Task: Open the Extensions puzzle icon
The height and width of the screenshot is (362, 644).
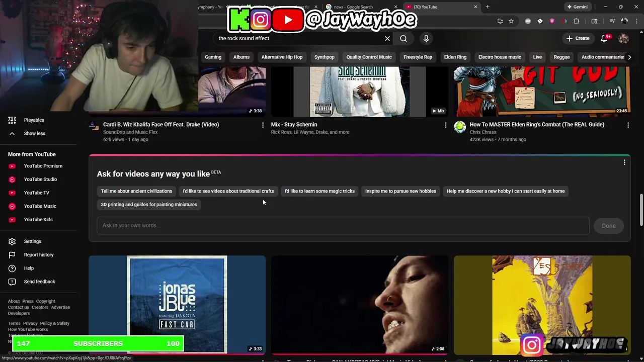Action: pos(577,21)
